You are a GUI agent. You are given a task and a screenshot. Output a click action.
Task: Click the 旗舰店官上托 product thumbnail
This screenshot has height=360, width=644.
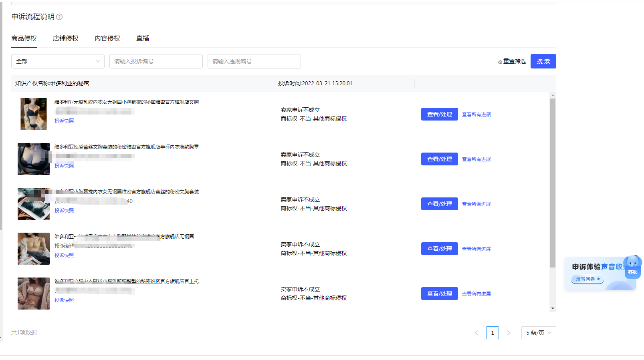pos(34,294)
